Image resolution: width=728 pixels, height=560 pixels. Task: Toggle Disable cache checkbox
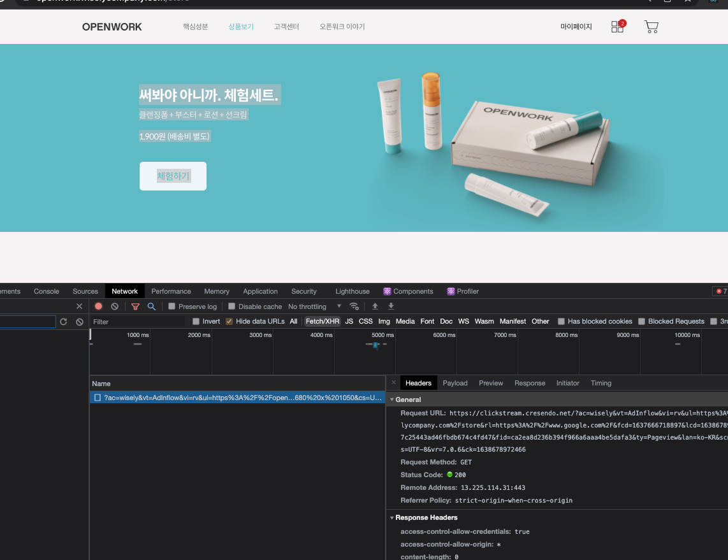coord(231,306)
